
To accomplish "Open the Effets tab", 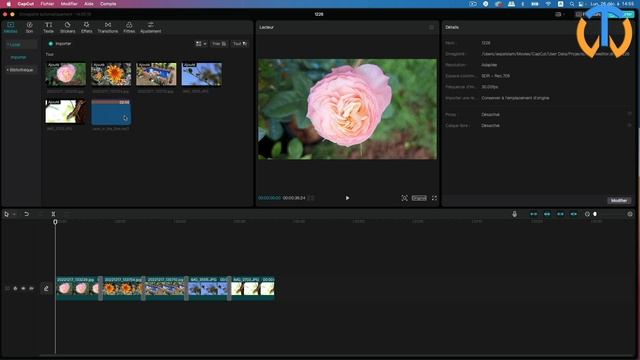I will 87,27.
